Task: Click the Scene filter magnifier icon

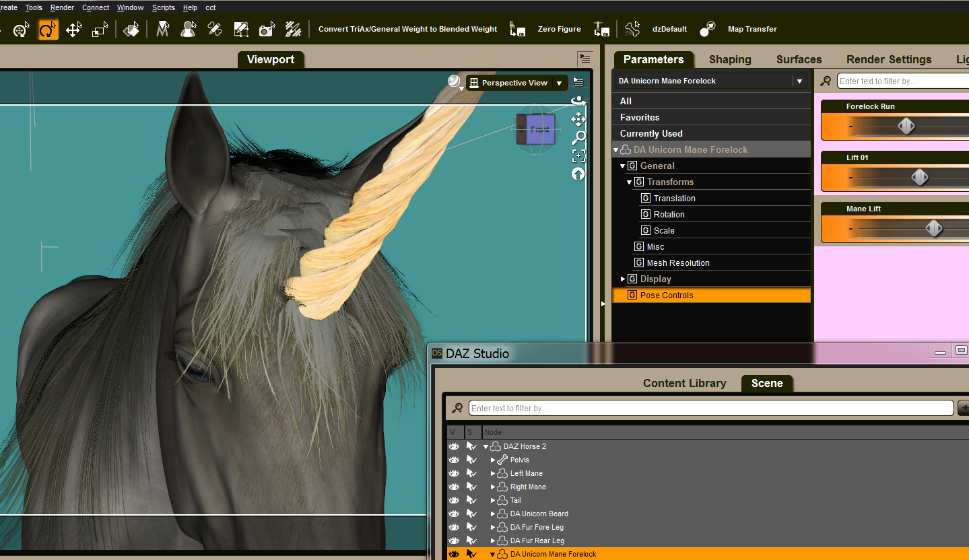Action: click(x=457, y=408)
